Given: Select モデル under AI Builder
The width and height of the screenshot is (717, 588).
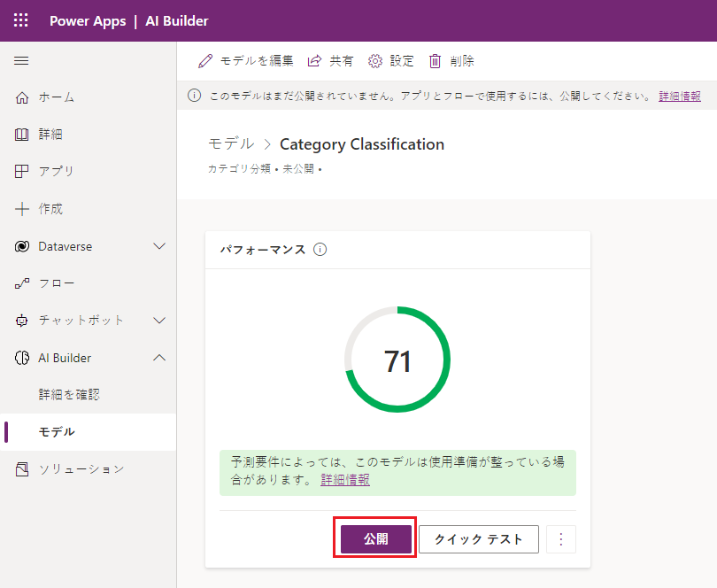Looking at the screenshot, I should [88, 432].
